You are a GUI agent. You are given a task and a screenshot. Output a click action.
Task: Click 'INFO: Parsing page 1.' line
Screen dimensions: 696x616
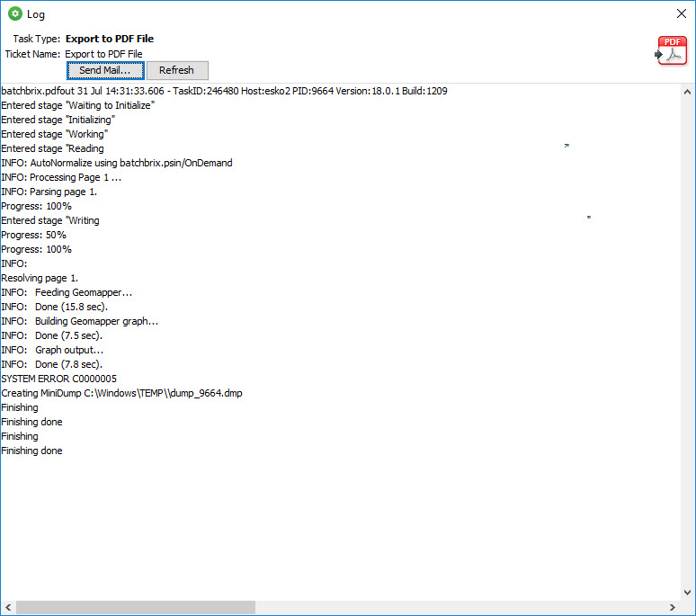click(49, 192)
